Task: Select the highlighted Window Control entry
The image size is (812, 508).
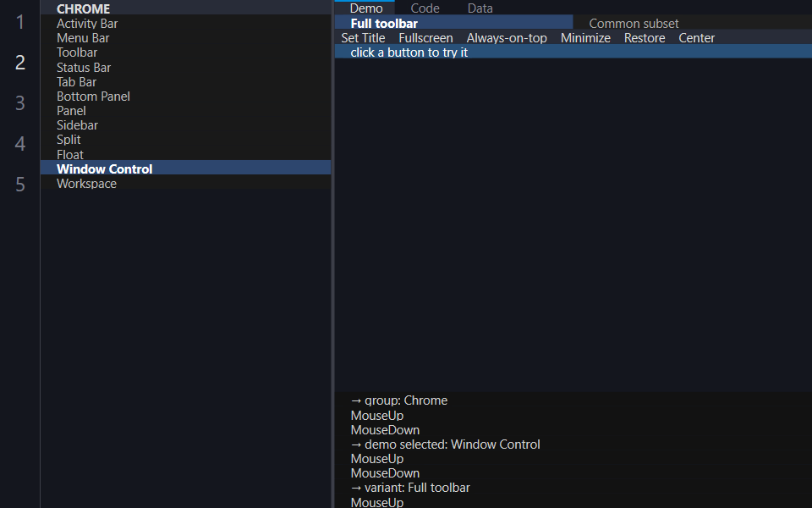Action: tap(185, 169)
